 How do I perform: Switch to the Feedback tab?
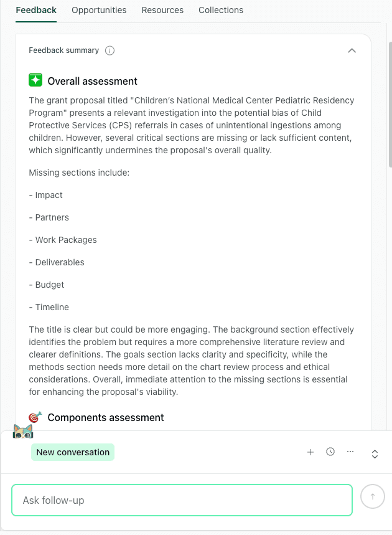click(35, 10)
